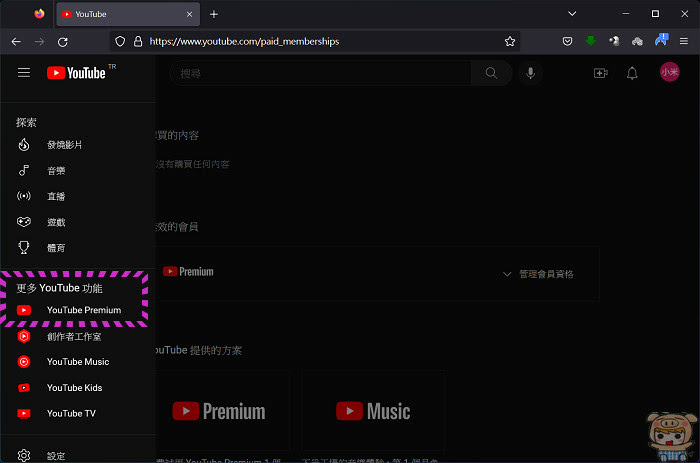Open Firefox application menu
Screen dimensions: 700x463
[x=683, y=42]
